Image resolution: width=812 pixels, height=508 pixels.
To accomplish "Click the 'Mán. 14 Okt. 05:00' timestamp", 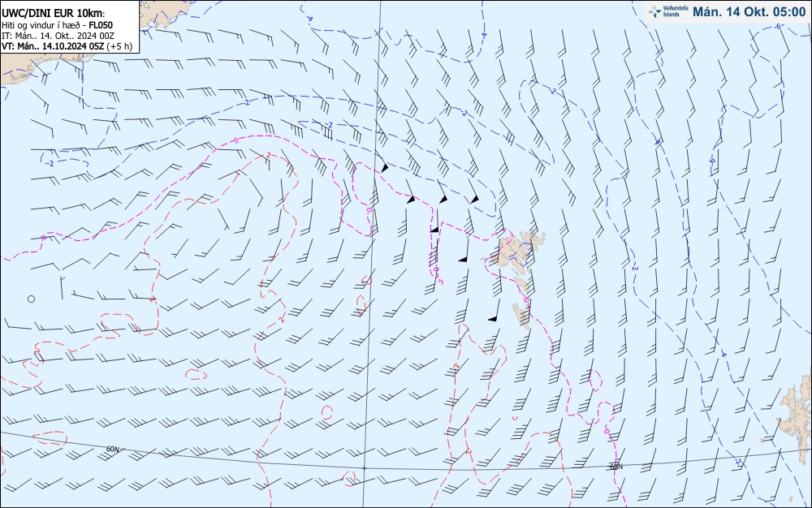I will click(x=749, y=12).
